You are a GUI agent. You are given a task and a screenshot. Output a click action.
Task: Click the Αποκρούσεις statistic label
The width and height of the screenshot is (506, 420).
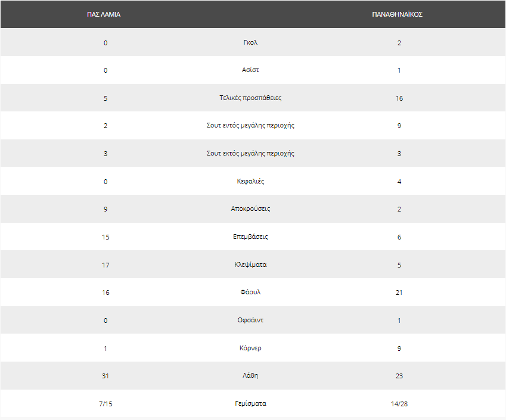click(x=250, y=209)
